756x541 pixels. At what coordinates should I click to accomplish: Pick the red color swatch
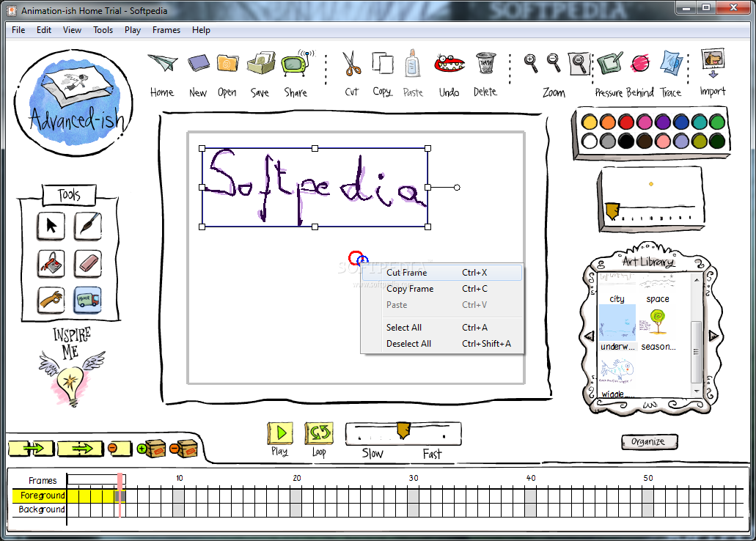pyautogui.click(x=625, y=122)
